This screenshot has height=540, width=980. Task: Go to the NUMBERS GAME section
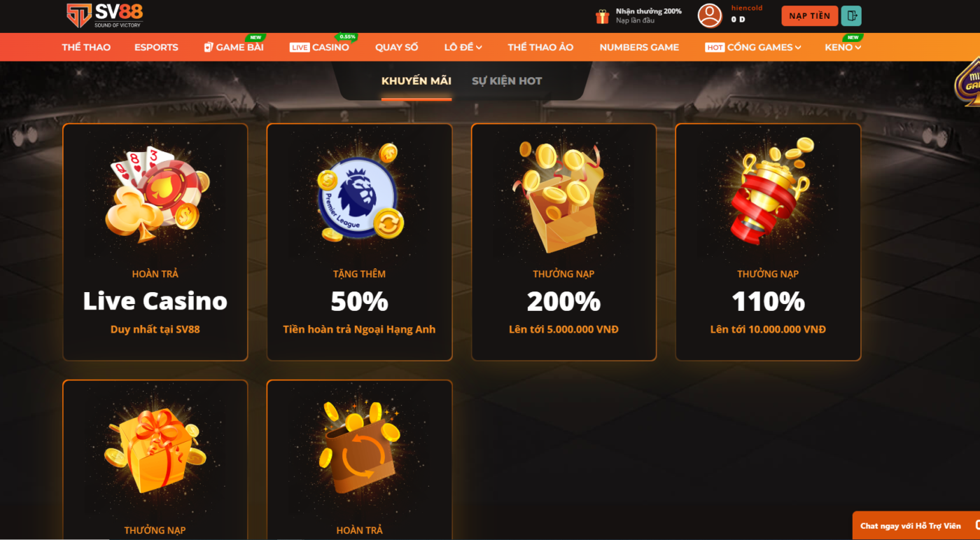pyautogui.click(x=639, y=47)
